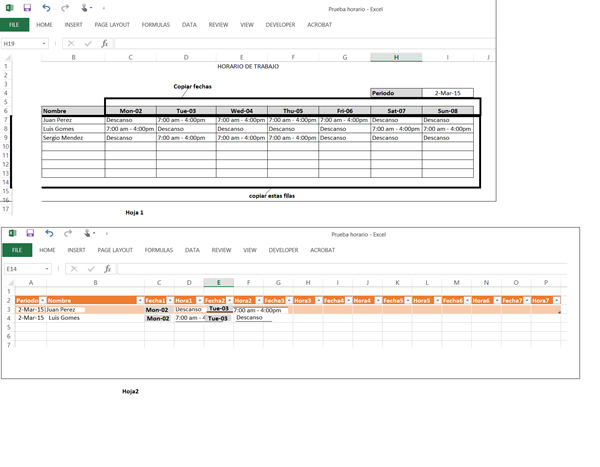Open the FILE tab in the upper window

(14, 25)
